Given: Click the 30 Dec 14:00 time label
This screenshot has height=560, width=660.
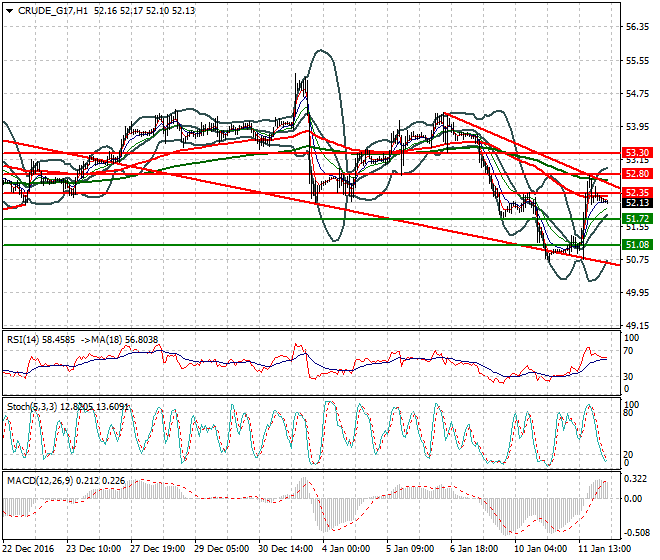Looking at the screenshot, I should tap(285, 549).
